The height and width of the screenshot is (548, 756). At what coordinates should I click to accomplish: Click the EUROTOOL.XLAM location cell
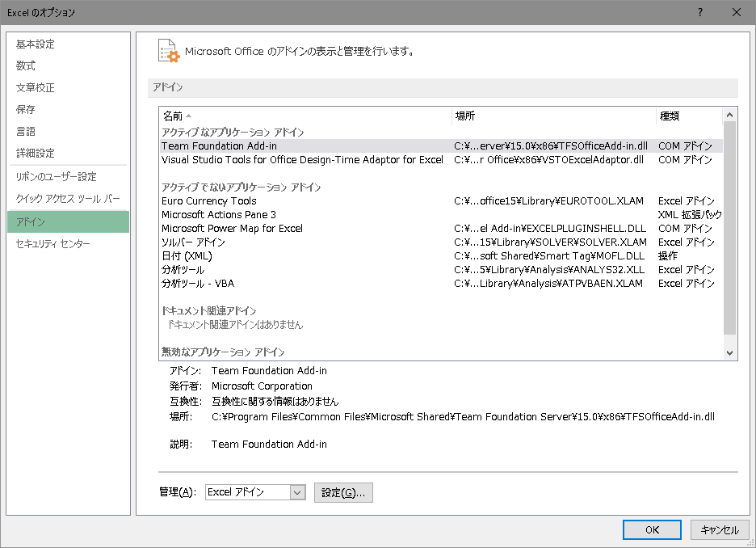[x=548, y=200]
